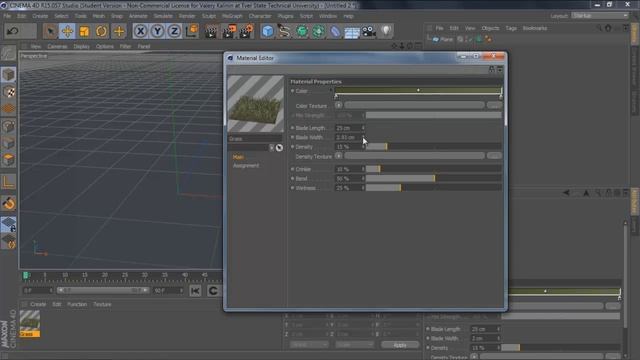Toggle the Density animation dot
640x360 pixels.
[x=292, y=147]
